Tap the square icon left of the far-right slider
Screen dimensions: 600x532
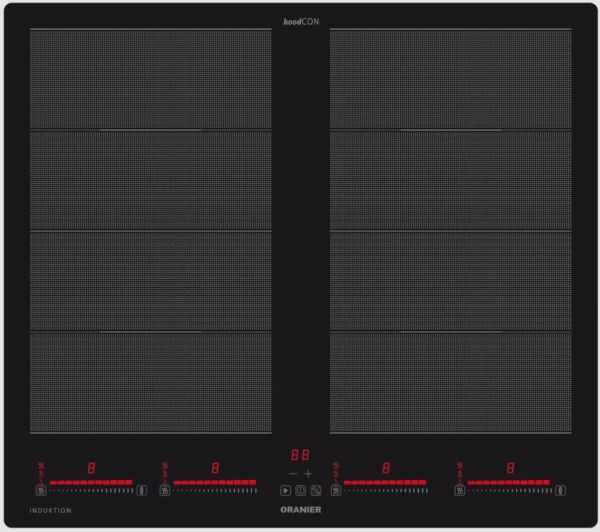point(459,491)
